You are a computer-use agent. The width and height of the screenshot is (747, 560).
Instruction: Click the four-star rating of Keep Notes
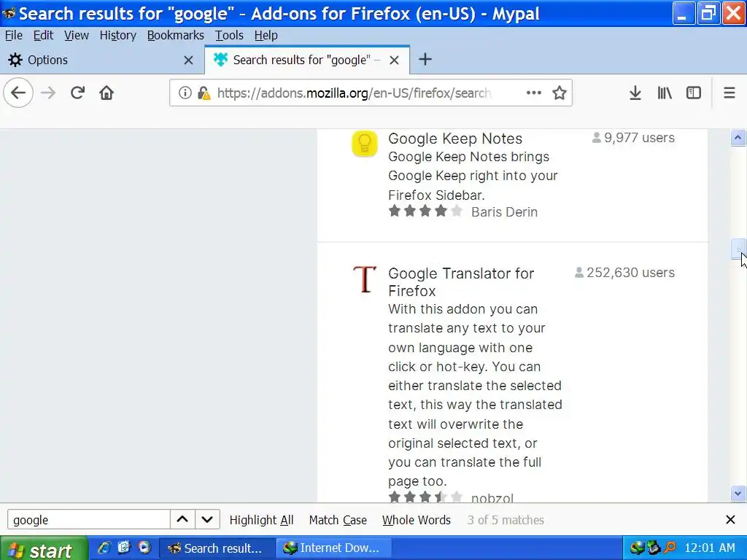click(x=425, y=211)
